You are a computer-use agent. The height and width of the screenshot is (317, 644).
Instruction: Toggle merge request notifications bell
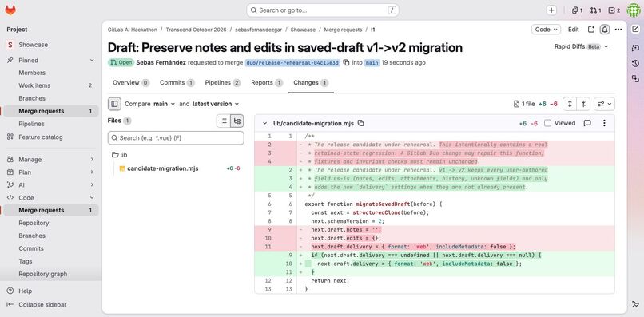point(605,30)
